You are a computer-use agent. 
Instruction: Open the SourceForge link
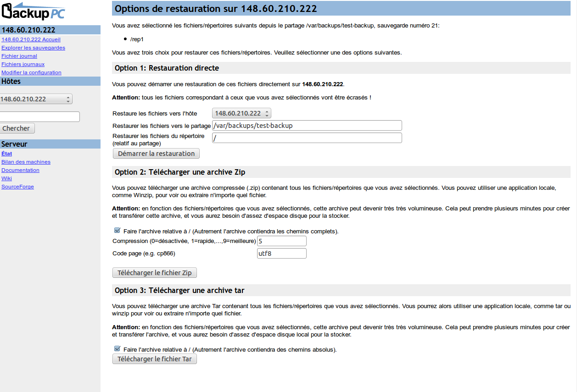(17, 187)
